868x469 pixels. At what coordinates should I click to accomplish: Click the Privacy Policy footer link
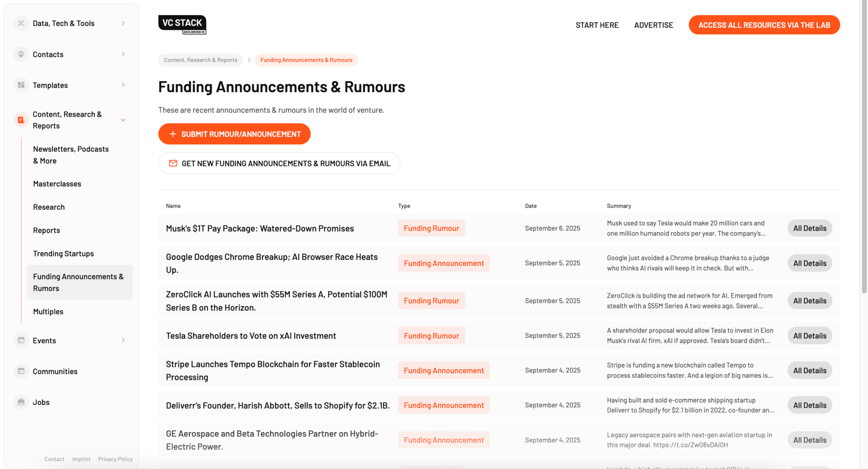pyautogui.click(x=115, y=459)
